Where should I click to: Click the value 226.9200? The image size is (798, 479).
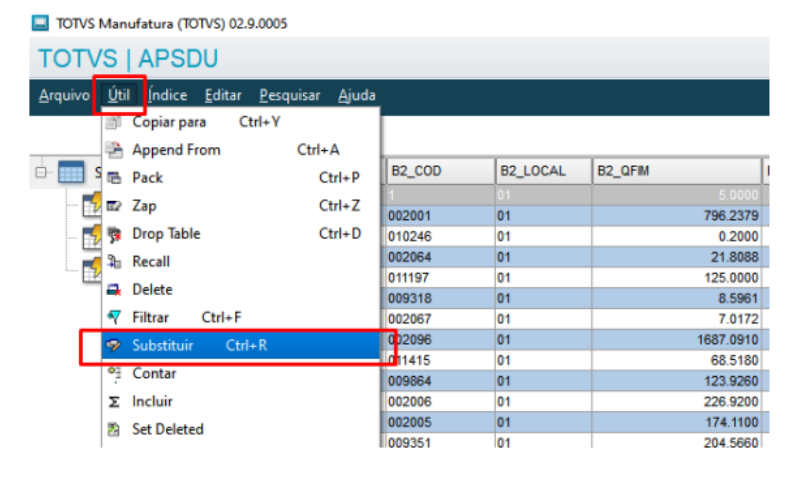point(731,402)
